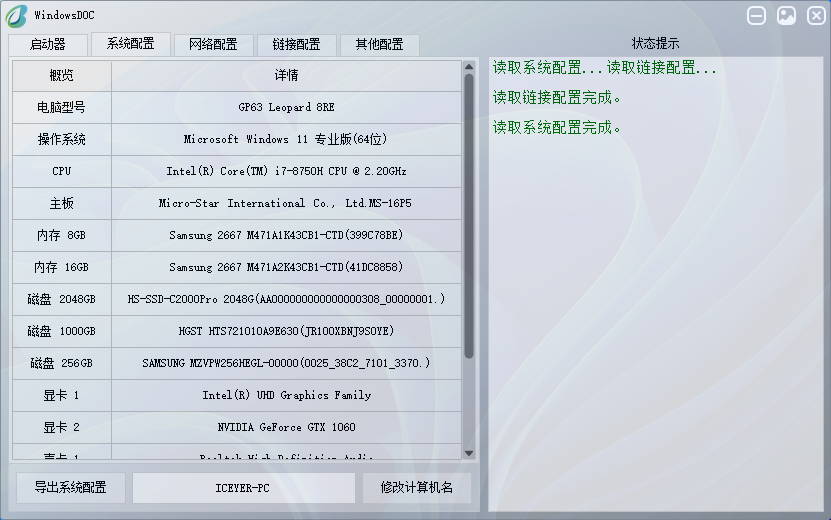
Task: Select the 内存 8GB row label
Action: [61, 235]
